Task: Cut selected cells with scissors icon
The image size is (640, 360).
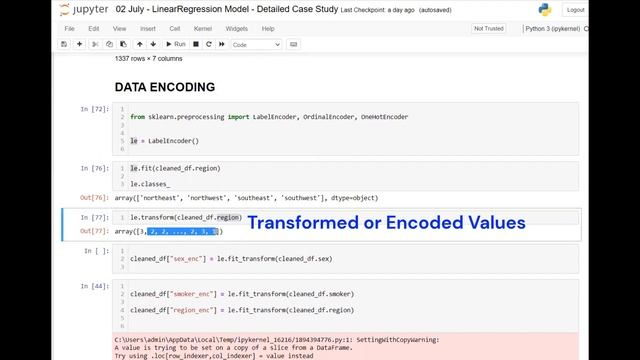Action: coord(95,44)
